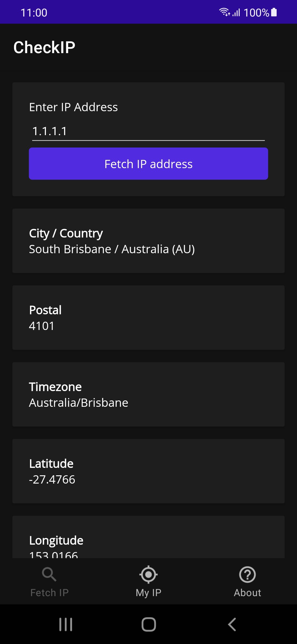The width and height of the screenshot is (297, 644).
Task: Switch to the About tab label
Action: coord(248,593)
